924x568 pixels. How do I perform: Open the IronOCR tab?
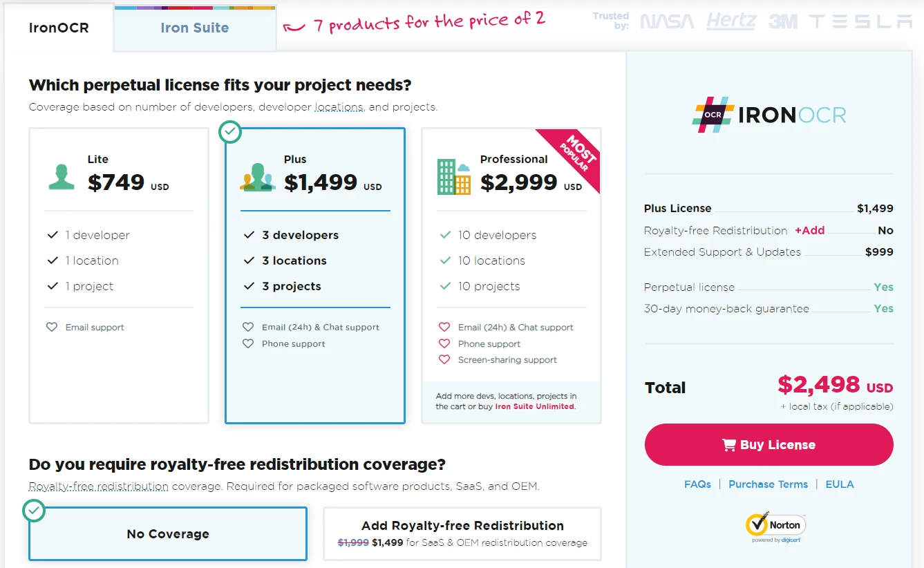(x=59, y=28)
